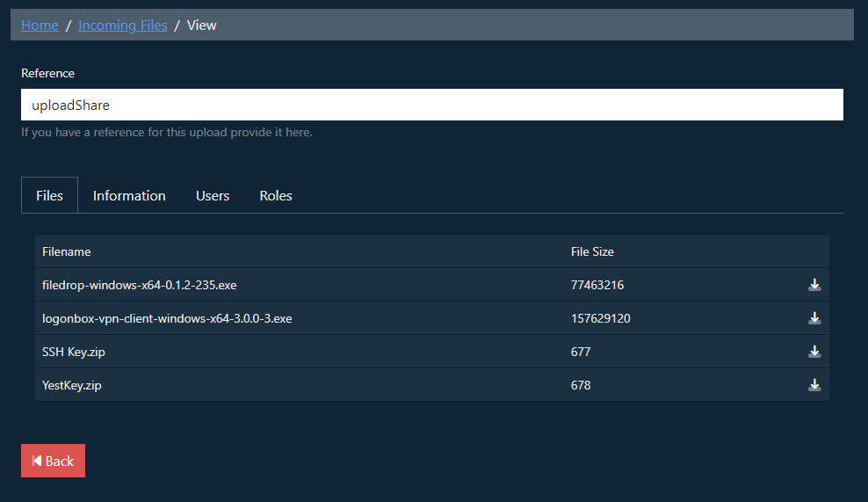This screenshot has height=502, width=868.
Task: Click the View breadcrumb item
Action: point(201,25)
